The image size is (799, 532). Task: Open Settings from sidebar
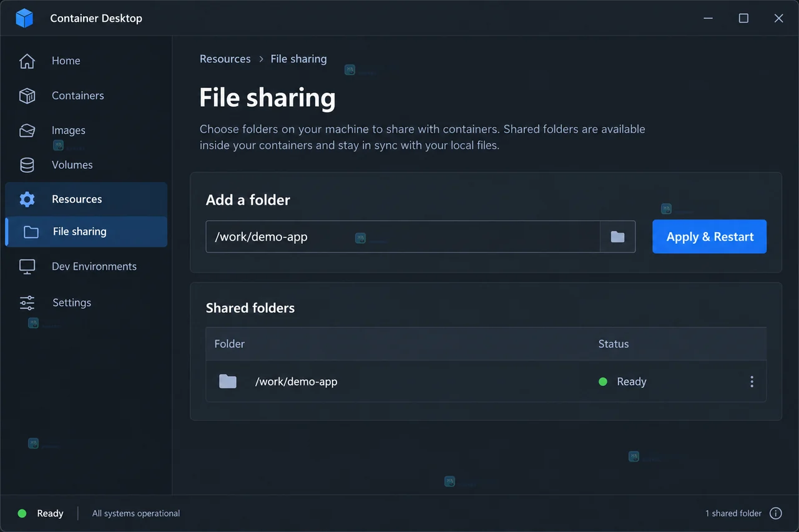86,302
